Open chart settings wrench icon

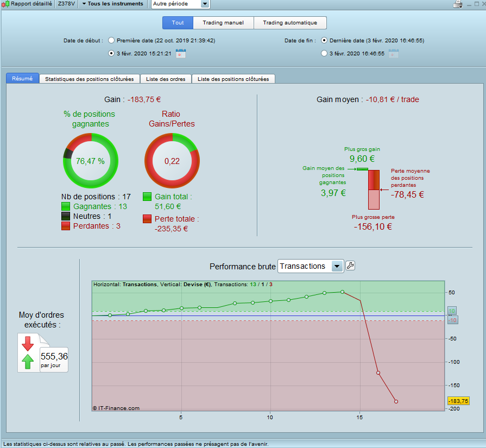(x=350, y=266)
